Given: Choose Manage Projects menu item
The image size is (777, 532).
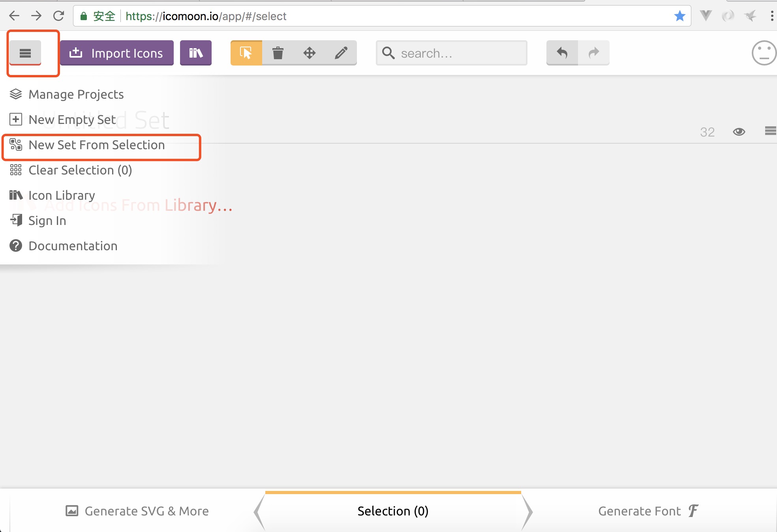Looking at the screenshot, I should tap(67, 94).
